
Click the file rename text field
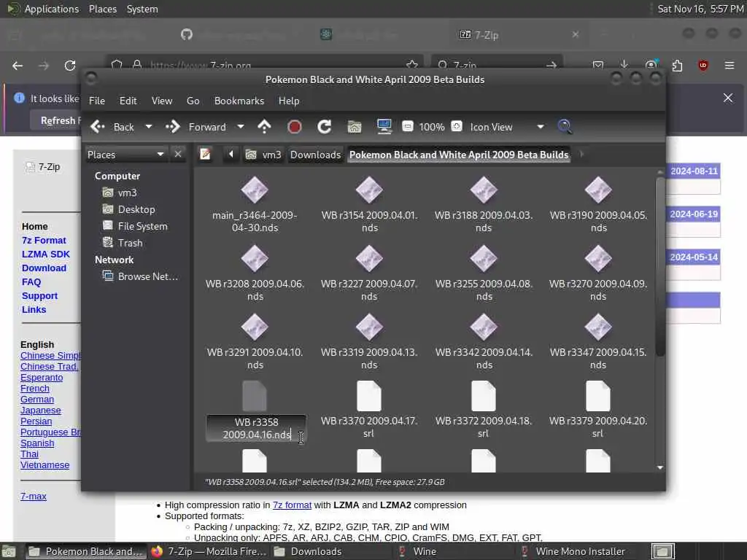tap(256, 428)
